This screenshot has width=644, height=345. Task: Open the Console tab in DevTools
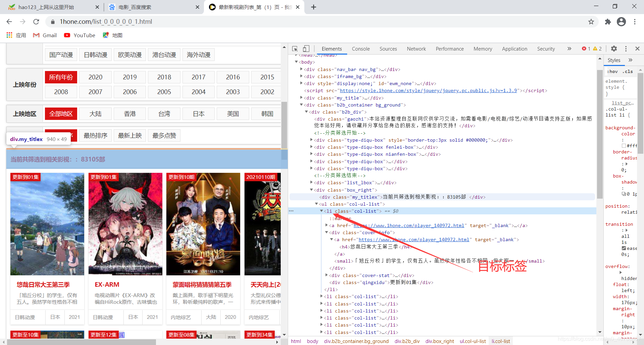361,49
